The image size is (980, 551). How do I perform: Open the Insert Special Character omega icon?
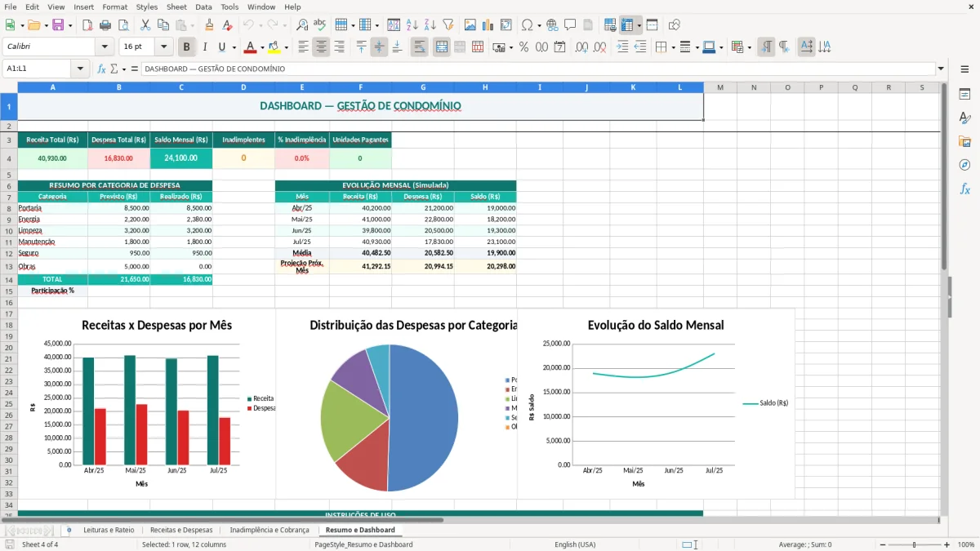(527, 25)
